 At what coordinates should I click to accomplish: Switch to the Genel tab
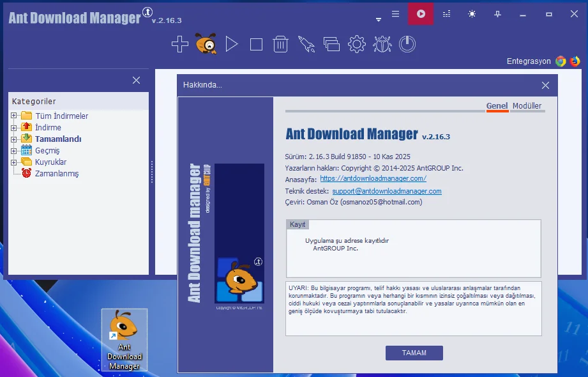(497, 106)
